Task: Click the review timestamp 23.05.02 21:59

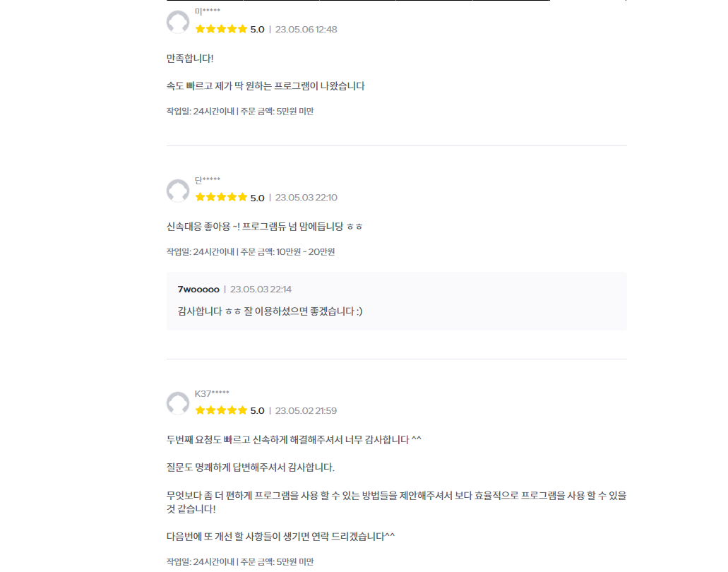Action: [306, 410]
